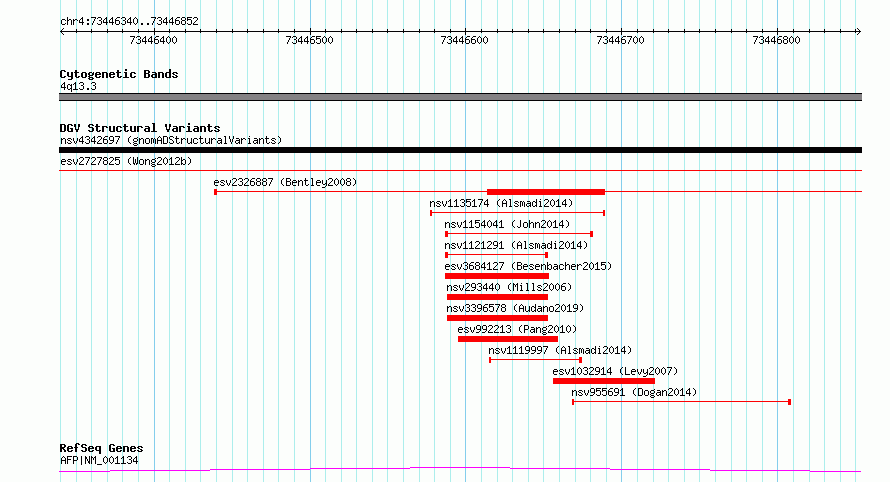Click the thin red esv2727825 line
890x482 pixels.
tap(460, 170)
